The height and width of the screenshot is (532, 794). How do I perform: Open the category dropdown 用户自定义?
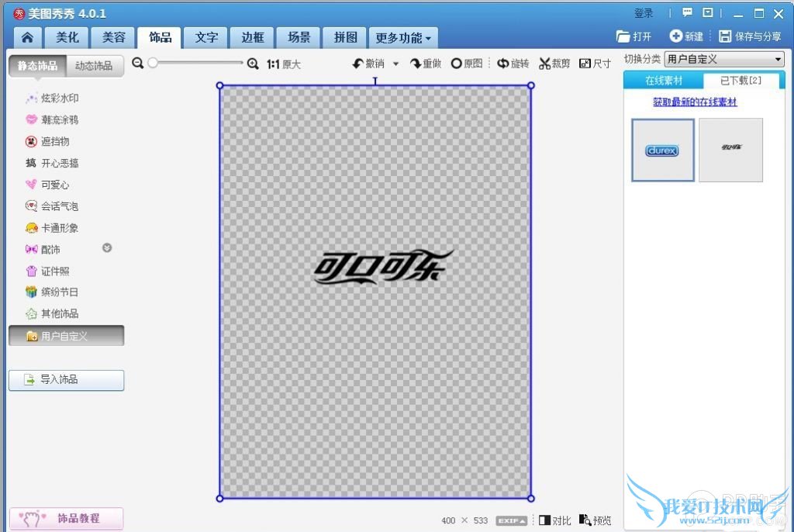pos(724,60)
